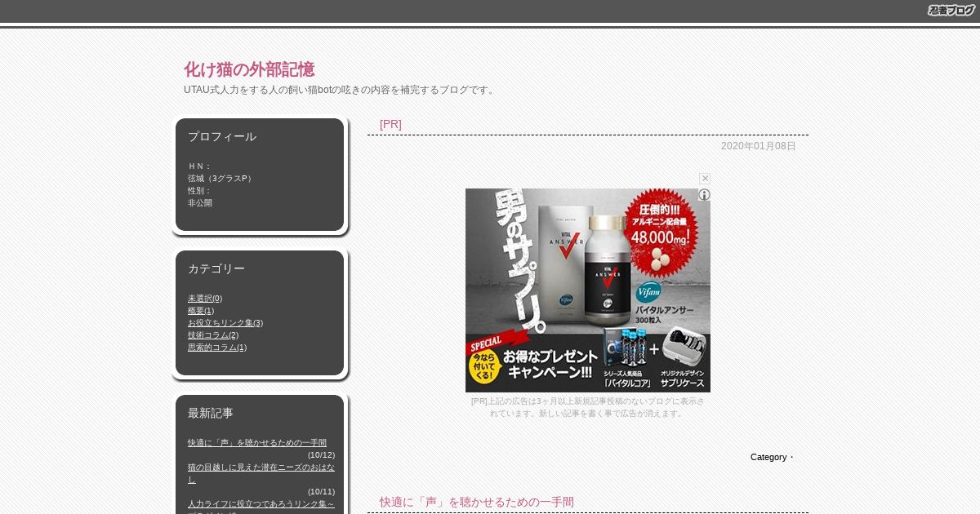Select the (10/12) article date
This screenshot has height=514, width=980.
pyautogui.click(x=321, y=455)
